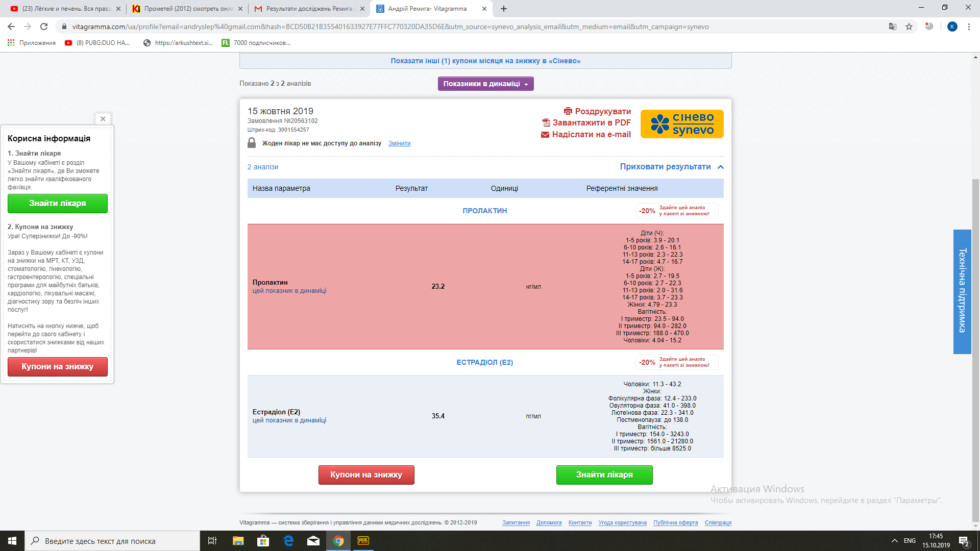Viewport: 980px width, 551px height.
Task: Open the Показники в динаміці dropdown
Action: 485,84
